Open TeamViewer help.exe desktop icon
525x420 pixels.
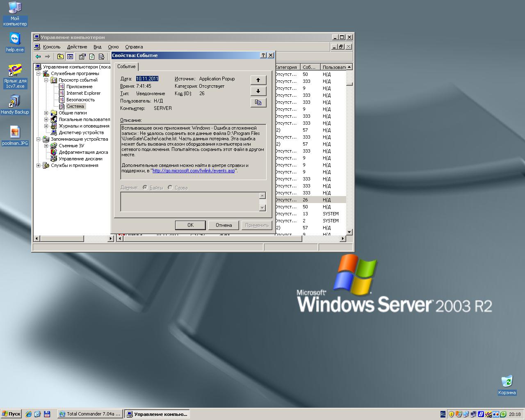[x=15, y=40]
